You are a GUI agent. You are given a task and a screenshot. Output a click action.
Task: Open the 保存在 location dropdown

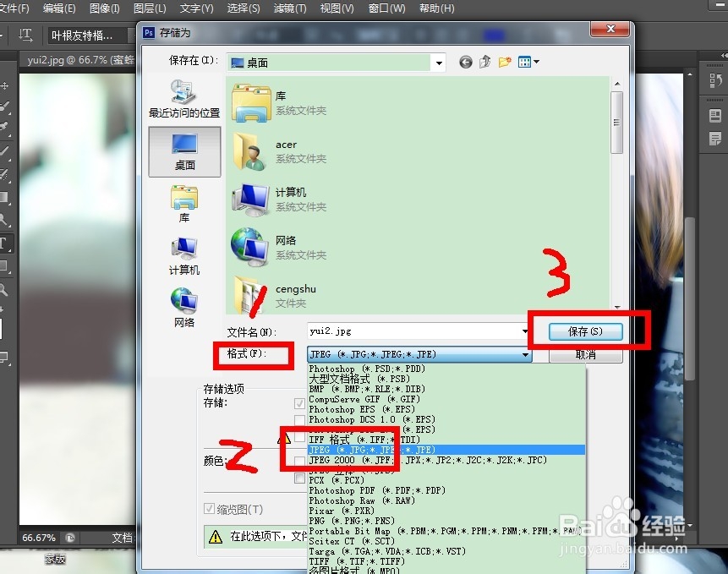[x=438, y=63]
